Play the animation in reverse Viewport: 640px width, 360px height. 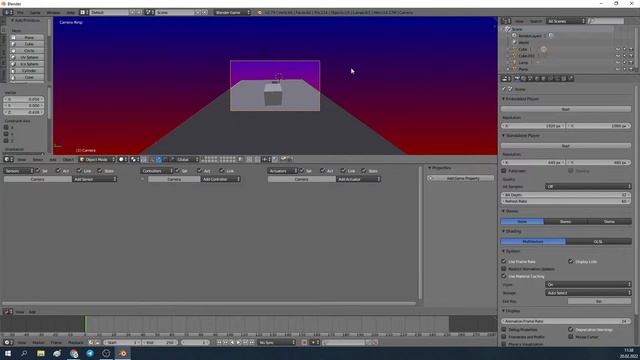[x=232, y=342]
